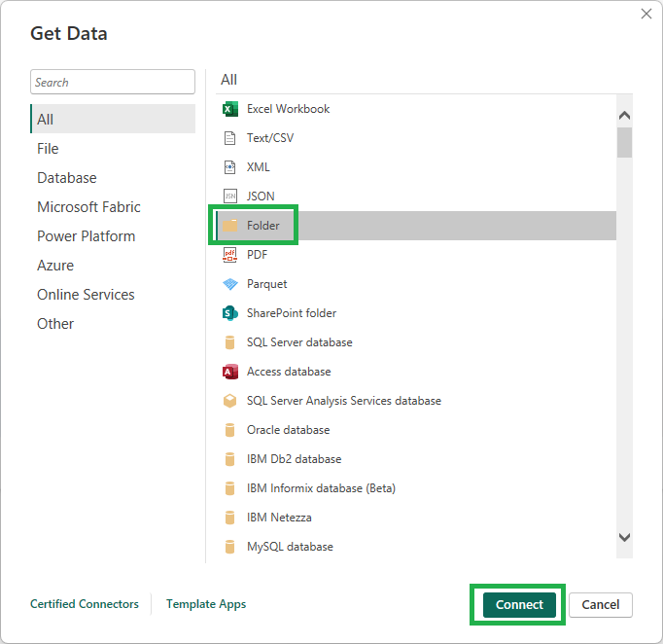Click the Connect button
Viewport: 663px width, 644px height.
(x=519, y=605)
